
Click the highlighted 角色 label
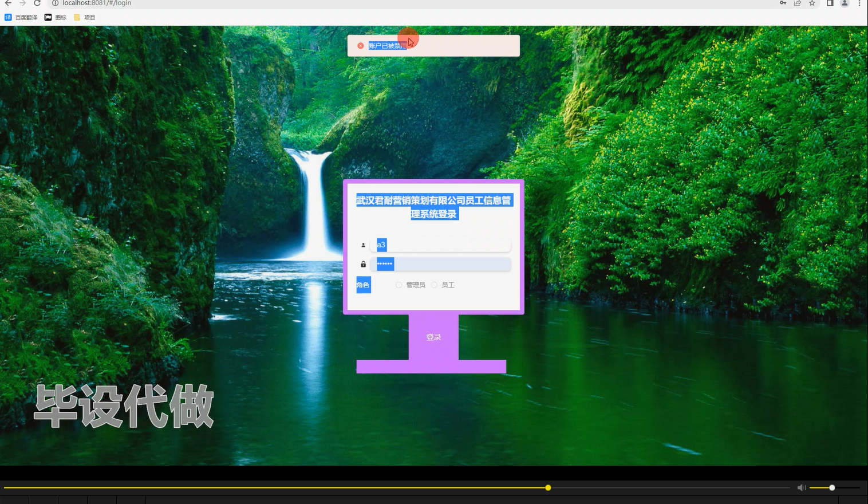(364, 285)
